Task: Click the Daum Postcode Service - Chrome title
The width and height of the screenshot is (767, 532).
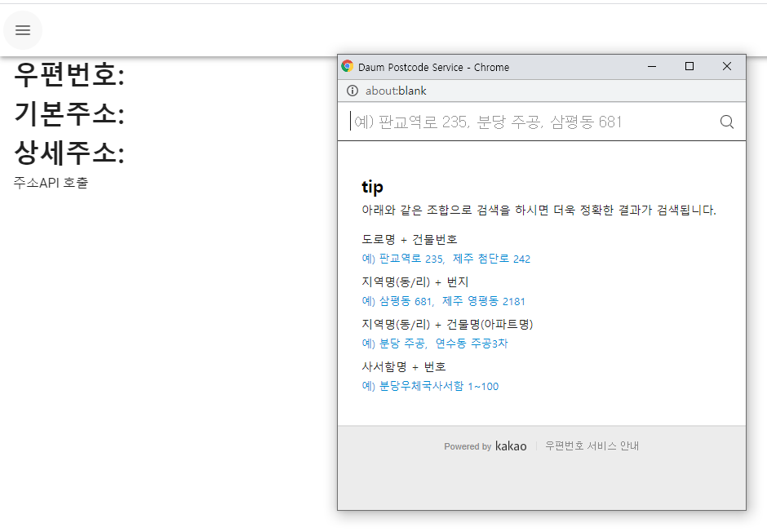Action: click(433, 68)
